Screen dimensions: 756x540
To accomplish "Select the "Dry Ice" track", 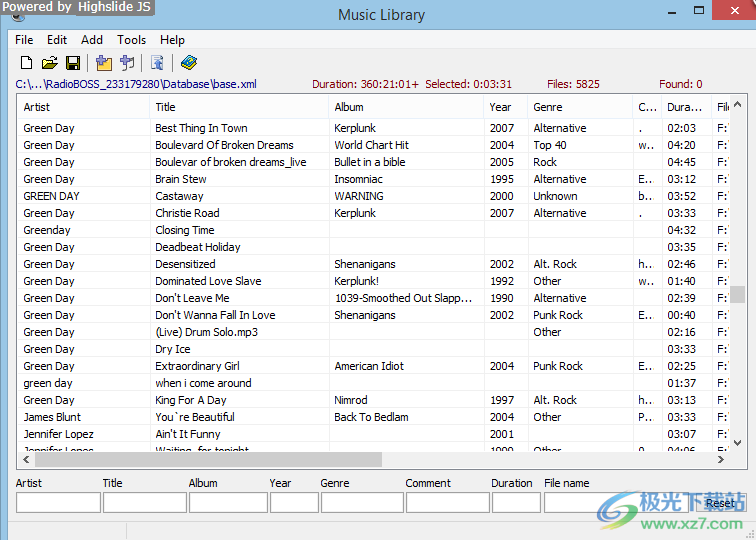I will click(x=374, y=349).
